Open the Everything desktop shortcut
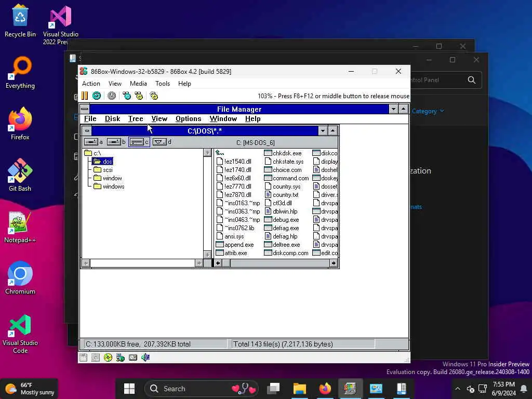This screenshot has height=399, width=532. coord(20,73)
